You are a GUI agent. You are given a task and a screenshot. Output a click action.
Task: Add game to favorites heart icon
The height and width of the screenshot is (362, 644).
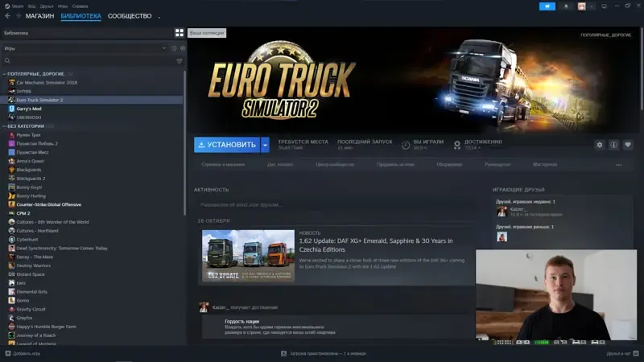628,145
